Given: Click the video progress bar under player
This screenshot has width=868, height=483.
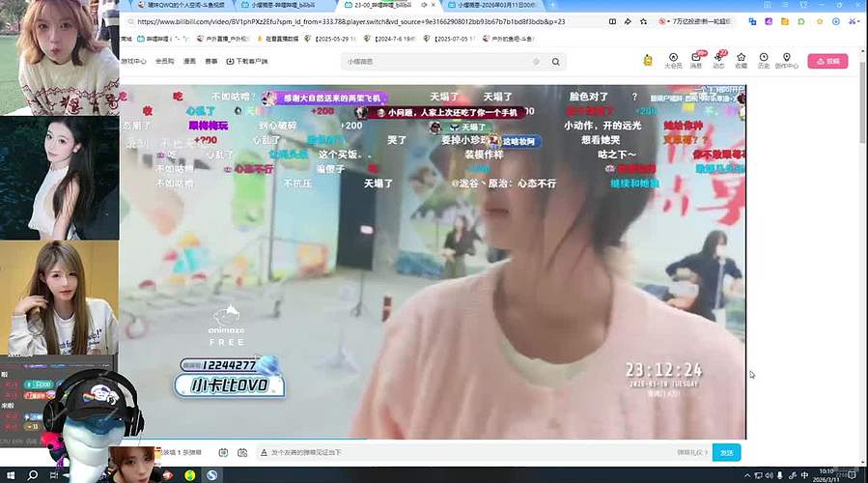Looking at the screenshot, I should tap(433, 440).
